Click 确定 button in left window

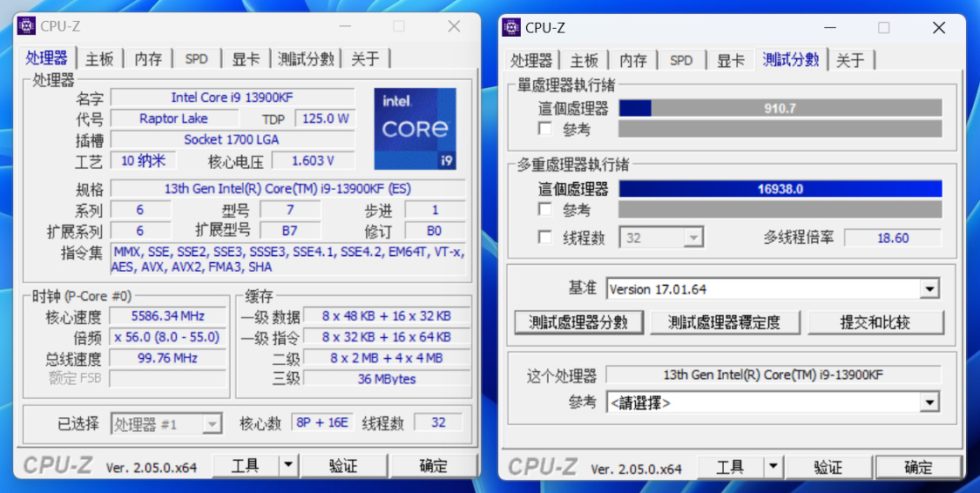coord(433,465)
